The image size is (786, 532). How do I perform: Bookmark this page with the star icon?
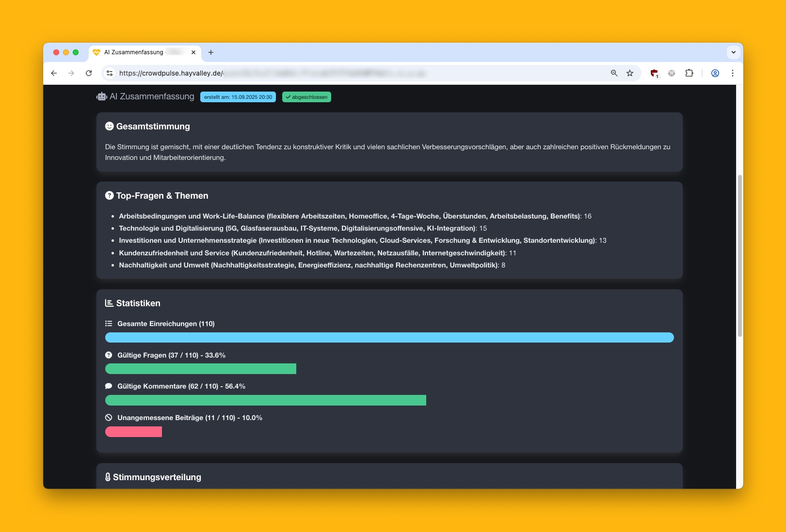630,73
